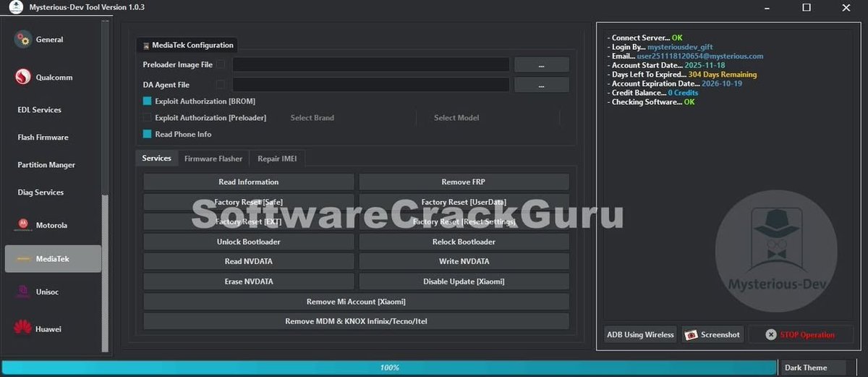
Task: Open the Dark Theme selector
Action: tap(815, 368)
